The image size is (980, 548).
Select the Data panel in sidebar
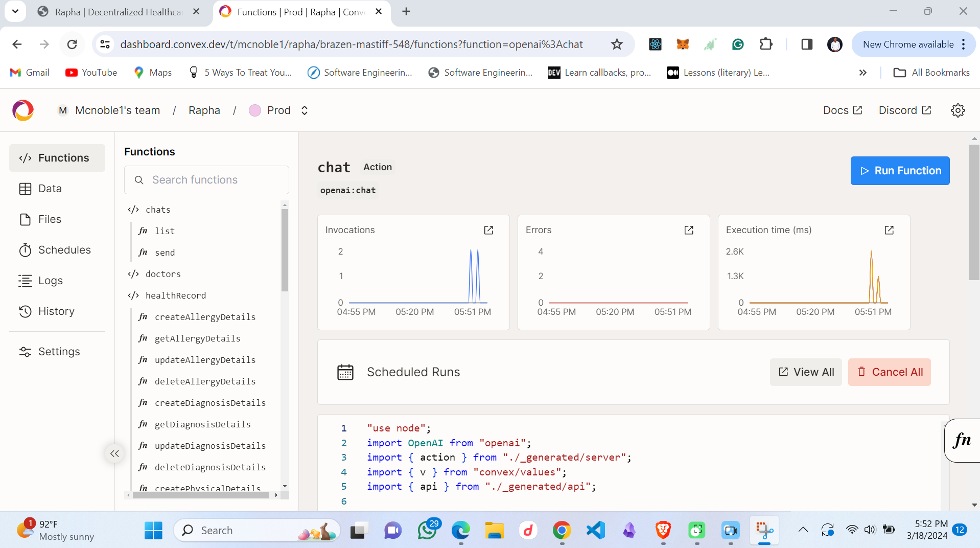[x=49, y=188]
